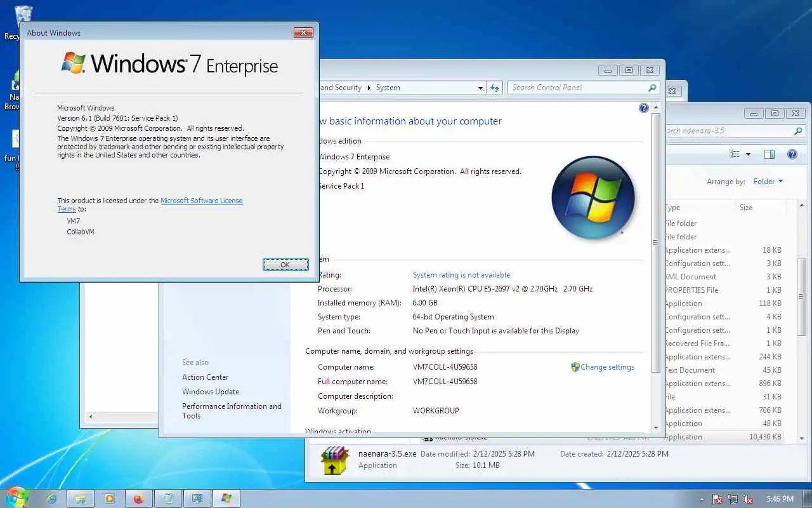Open Windows Update under See also
The height and width of the screenshot is (508, 812).
211,392
